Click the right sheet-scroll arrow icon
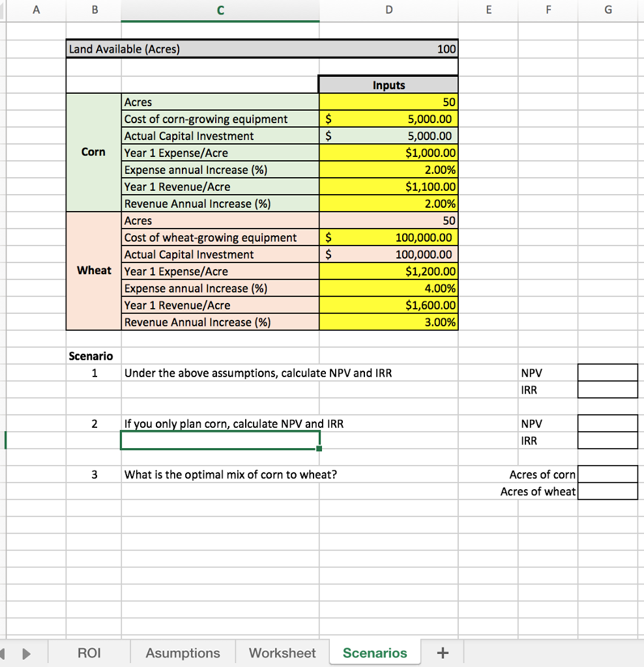644x667 pixels. point(26,652)
